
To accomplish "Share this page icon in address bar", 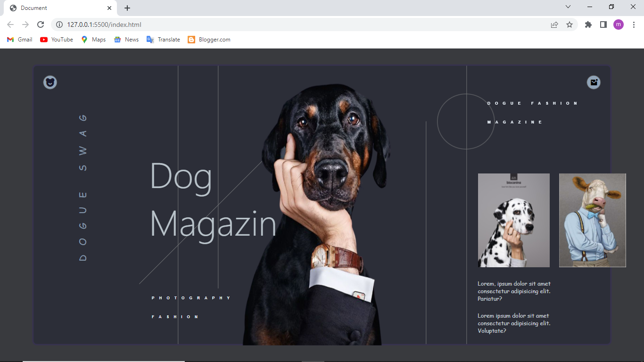I will click(x=554, y=25).
